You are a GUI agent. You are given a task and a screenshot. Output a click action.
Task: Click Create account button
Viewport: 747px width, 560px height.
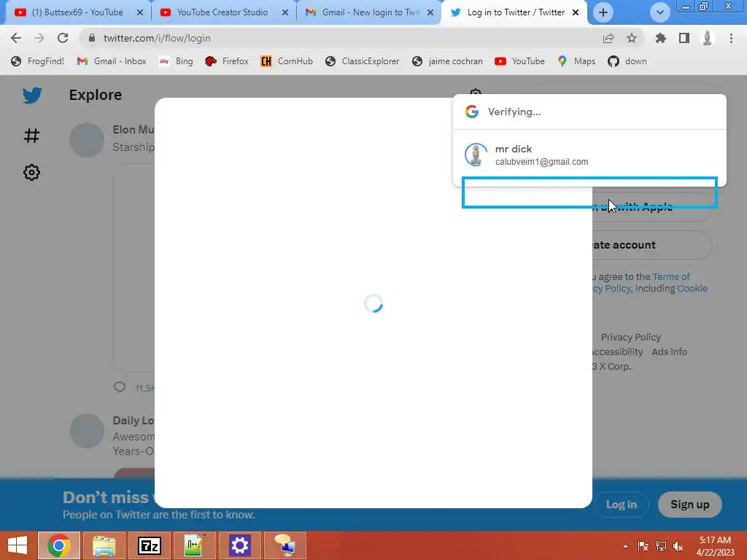[x=652, y=245]
